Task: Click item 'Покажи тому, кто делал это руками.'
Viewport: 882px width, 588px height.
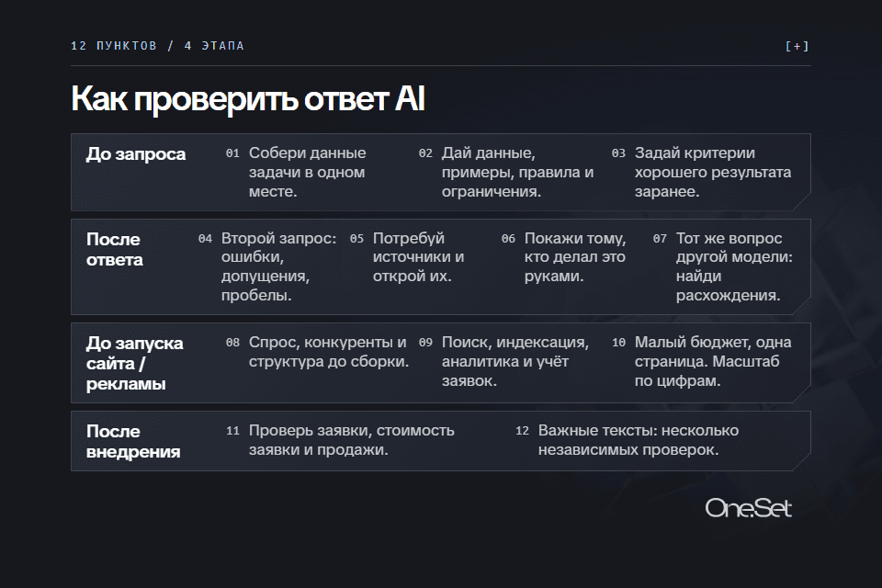Action: point(575,256)
